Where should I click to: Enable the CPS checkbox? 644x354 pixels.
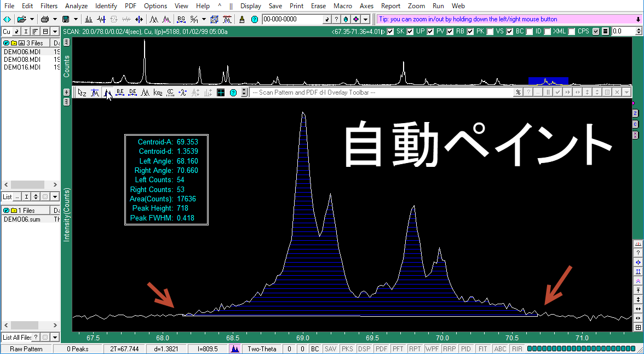(572, 31)
